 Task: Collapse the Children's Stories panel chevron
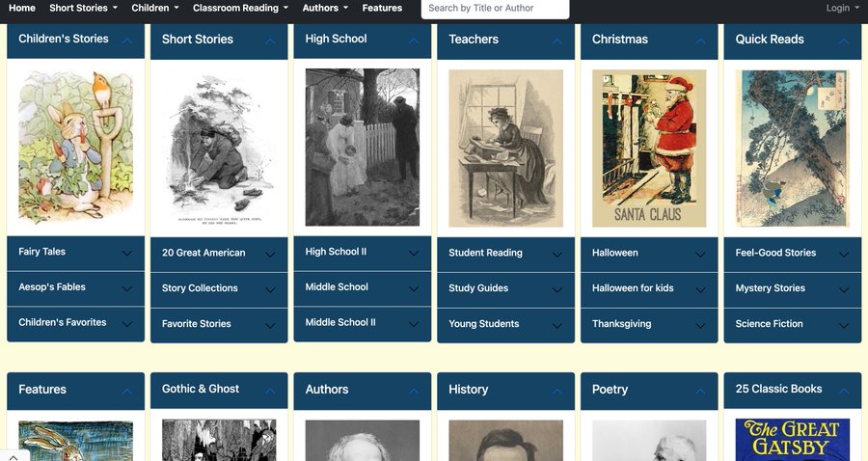[126, 41]
